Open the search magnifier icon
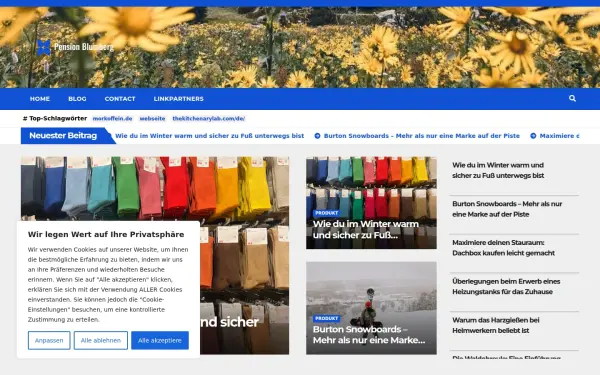Viewport: 600px width, 375px height. tap(572, 98)
